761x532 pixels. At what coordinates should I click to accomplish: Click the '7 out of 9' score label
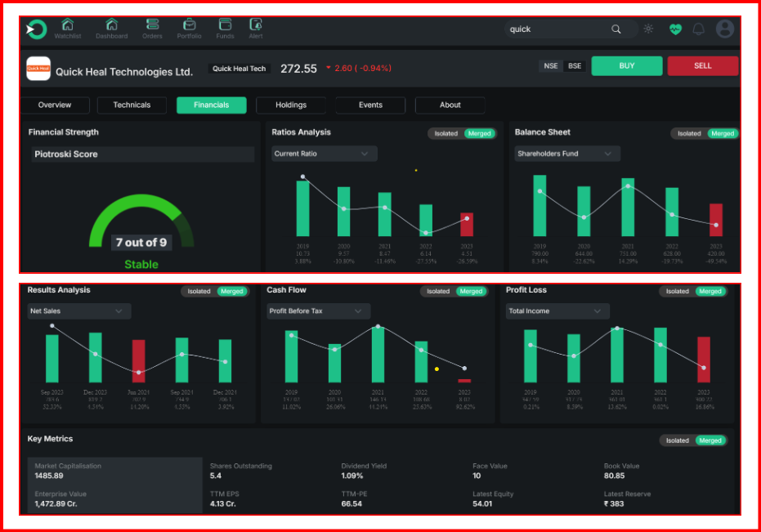[141, 242]
